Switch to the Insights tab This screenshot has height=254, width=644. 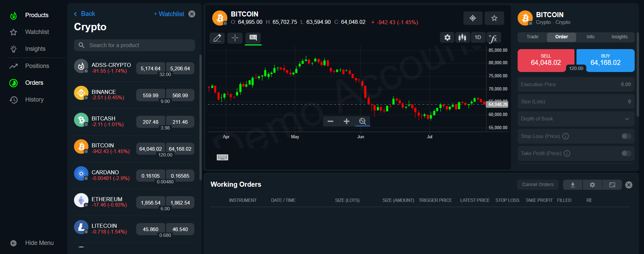tap(619, 37)
